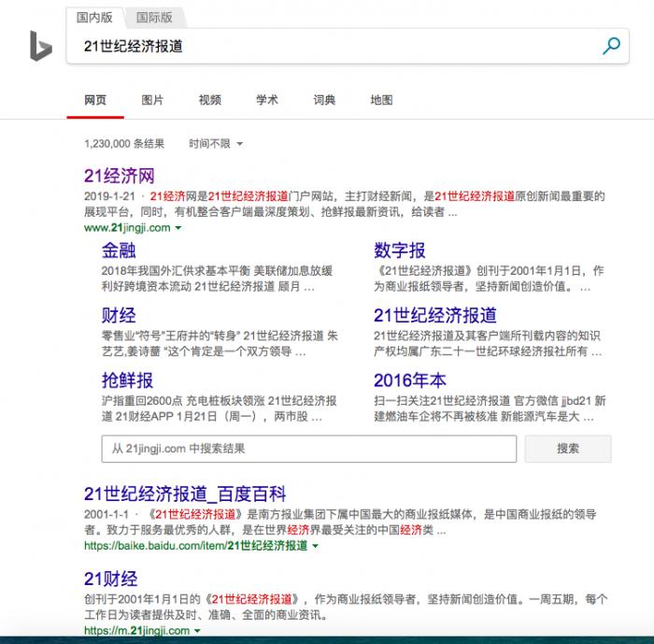654x644 pixels.
Task: Switch to the 国际版 tab
Action: (x=154, y=18)
